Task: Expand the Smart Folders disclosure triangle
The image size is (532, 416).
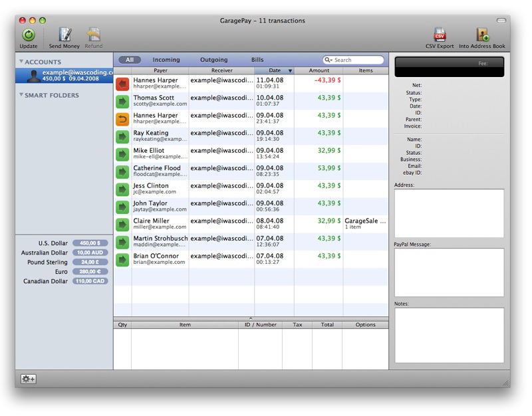Action: (21, 95)
